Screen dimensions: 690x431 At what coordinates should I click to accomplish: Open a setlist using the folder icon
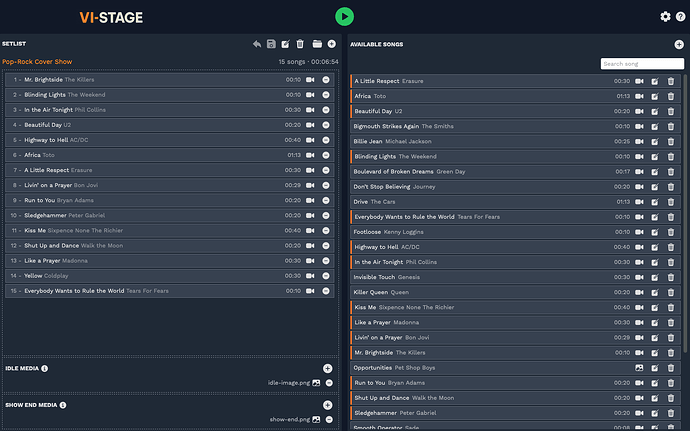(317, 44)
